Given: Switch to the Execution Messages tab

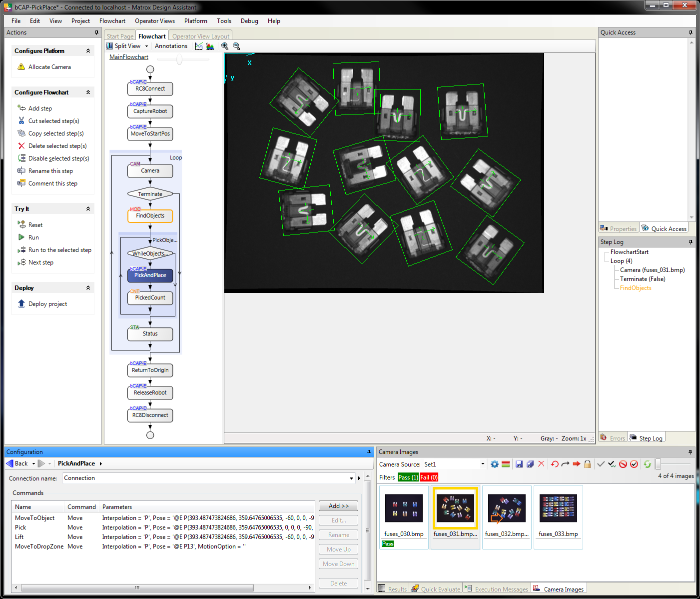Looking at the screenshot, I should coord(497,589).
